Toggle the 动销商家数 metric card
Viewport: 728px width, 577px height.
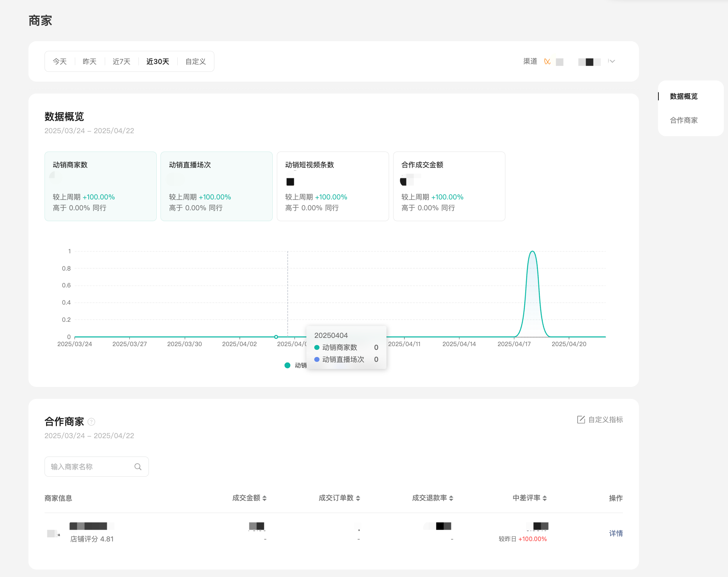100,186
